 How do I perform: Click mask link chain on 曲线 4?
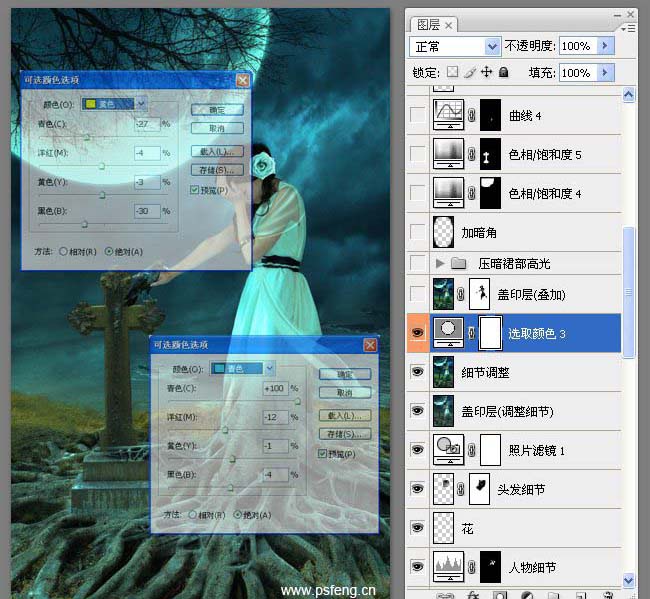pos(472,115)
